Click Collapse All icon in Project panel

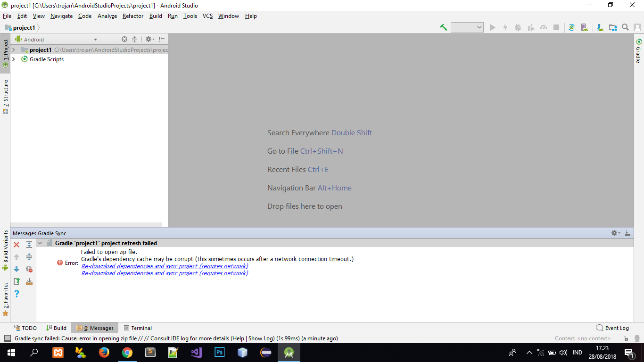click(135, 40)
